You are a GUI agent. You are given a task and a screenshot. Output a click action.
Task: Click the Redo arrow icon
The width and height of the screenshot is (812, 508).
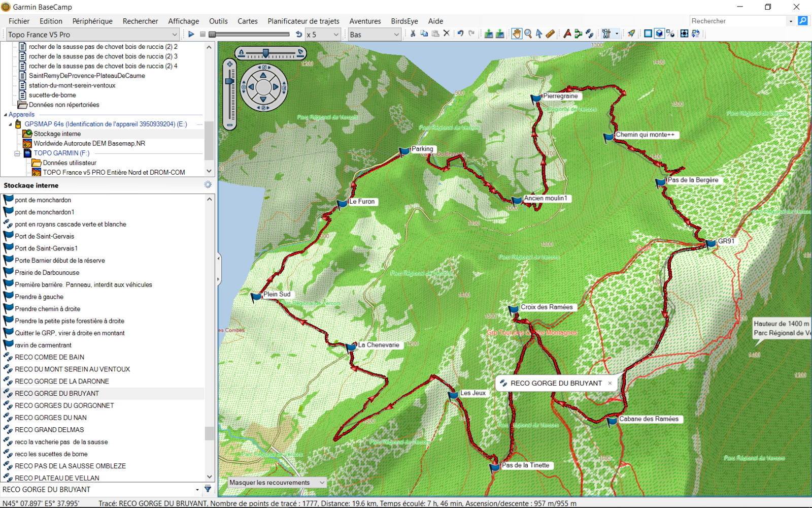pyautogui.click(x=471, y=34)
